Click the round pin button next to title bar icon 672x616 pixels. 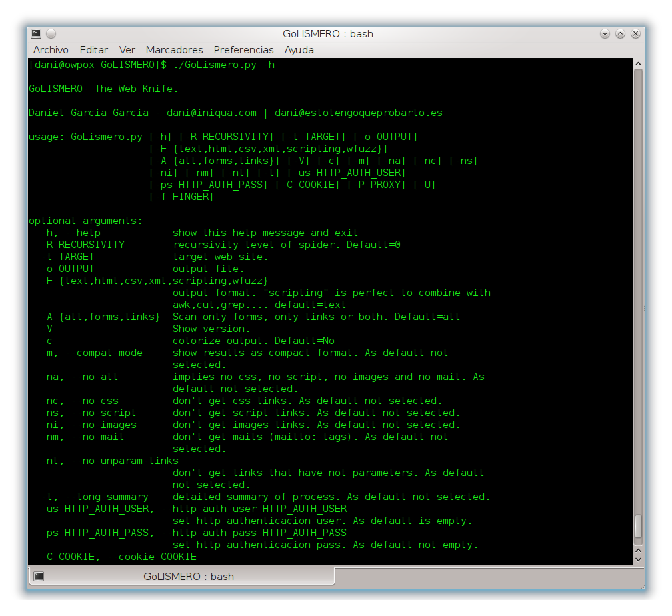51,33
